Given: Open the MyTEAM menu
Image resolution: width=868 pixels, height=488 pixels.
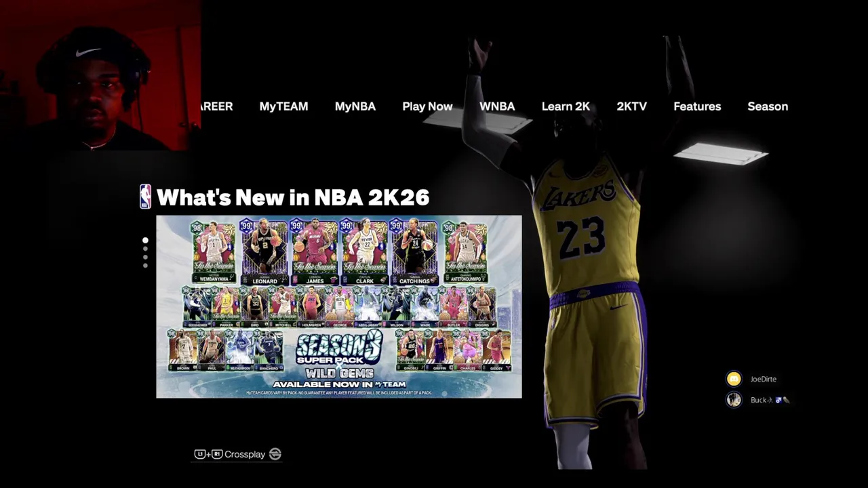Looking at the screenshot, I should (283, 106).
